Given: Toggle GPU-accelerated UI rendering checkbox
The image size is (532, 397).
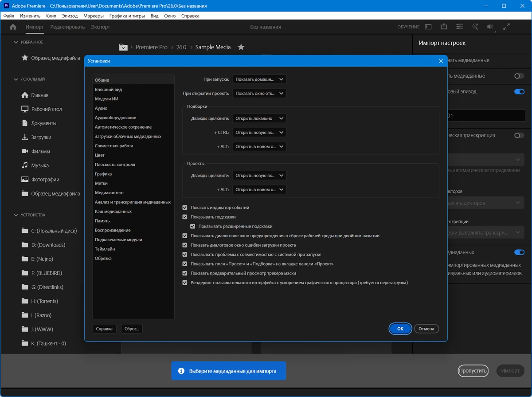Looking at the screenshot, I should coord(185,283).
